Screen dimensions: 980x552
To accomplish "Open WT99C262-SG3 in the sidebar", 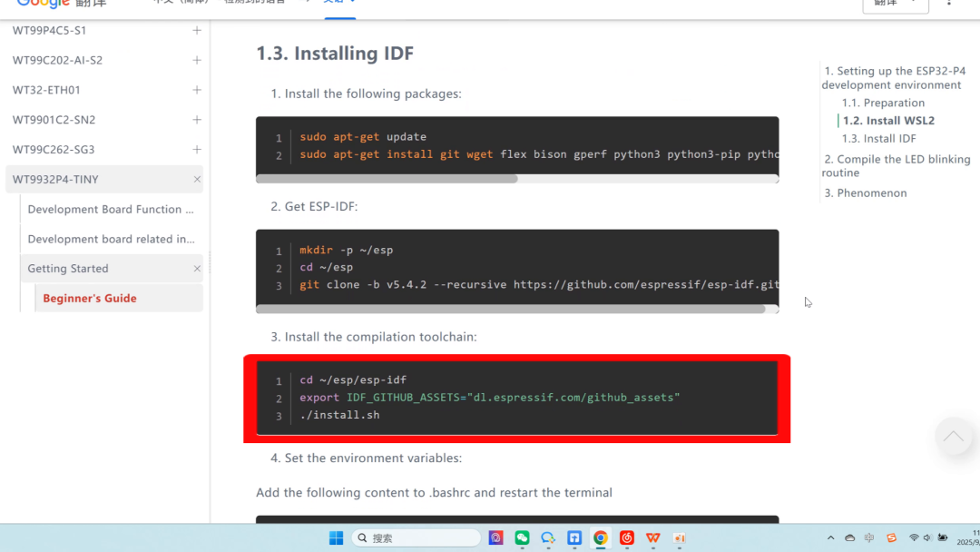I will [54, 150].
